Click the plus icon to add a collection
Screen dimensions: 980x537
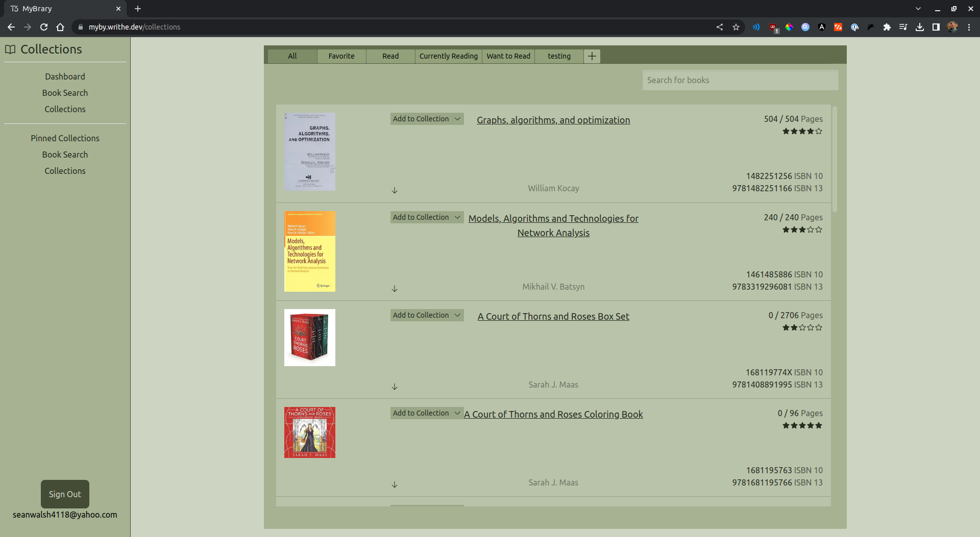point(592,56)
